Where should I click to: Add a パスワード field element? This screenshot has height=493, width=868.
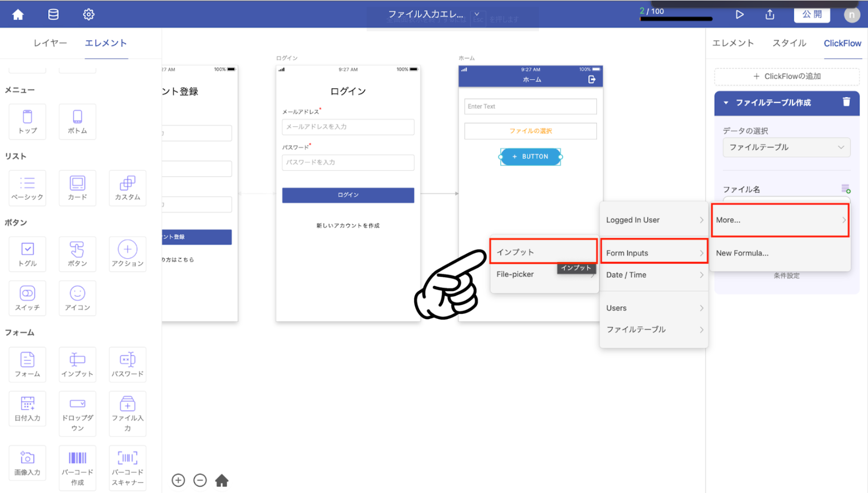tap(127, 365)
